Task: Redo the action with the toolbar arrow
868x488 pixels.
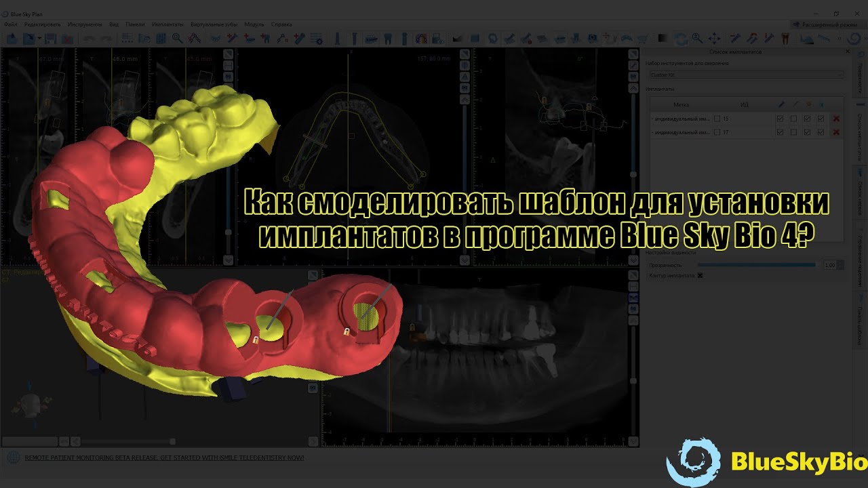Action: point(106,39)
